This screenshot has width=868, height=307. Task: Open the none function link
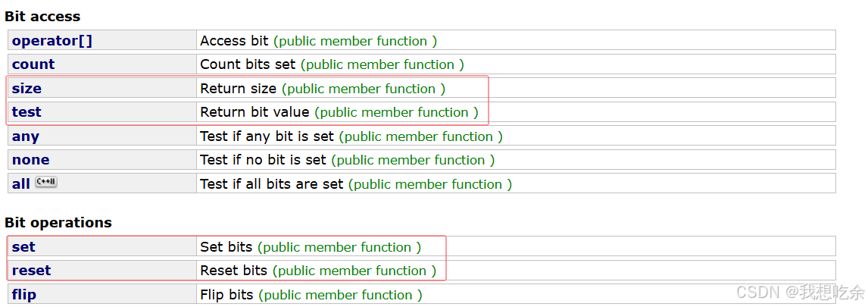point(30,160)
